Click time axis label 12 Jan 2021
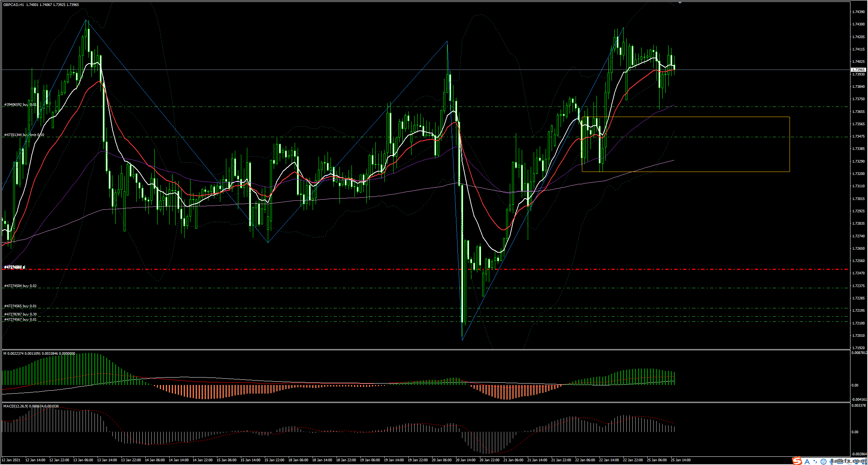This screenshot has width=868, height=465. pyautogui.click(x=11, y=460)
